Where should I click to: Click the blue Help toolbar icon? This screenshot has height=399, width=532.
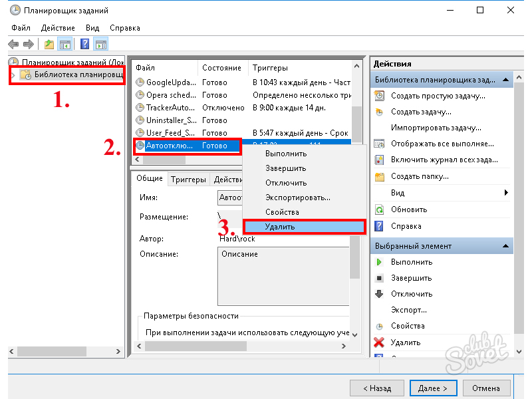pyautogui.click(x=85, y=45)
